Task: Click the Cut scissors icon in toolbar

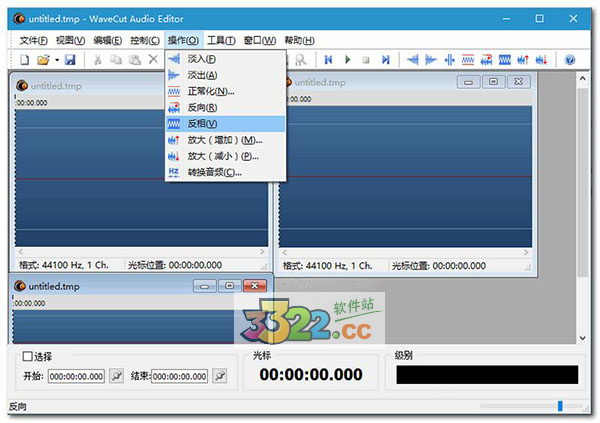Action: tap(98, 60)
